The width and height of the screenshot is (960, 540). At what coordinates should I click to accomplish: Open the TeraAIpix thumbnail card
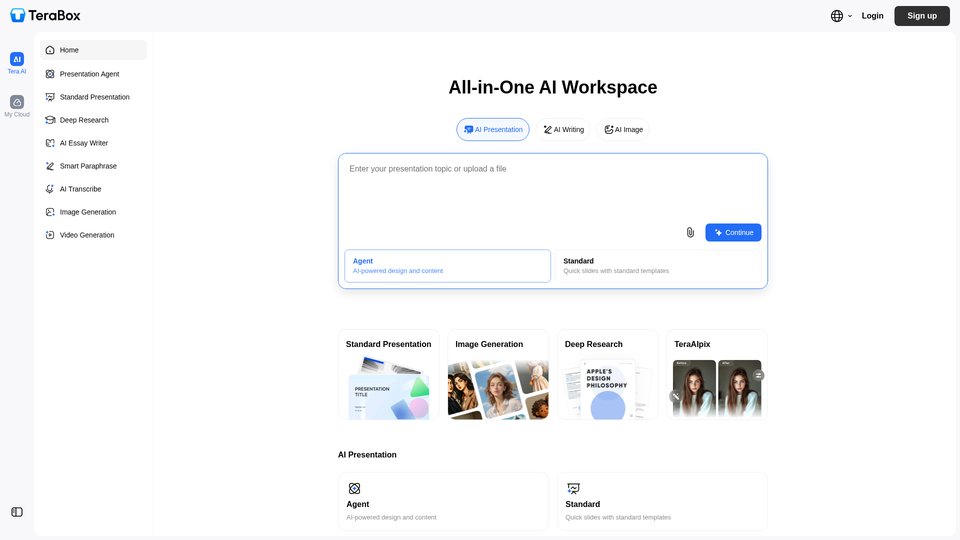tap(716, 375)
